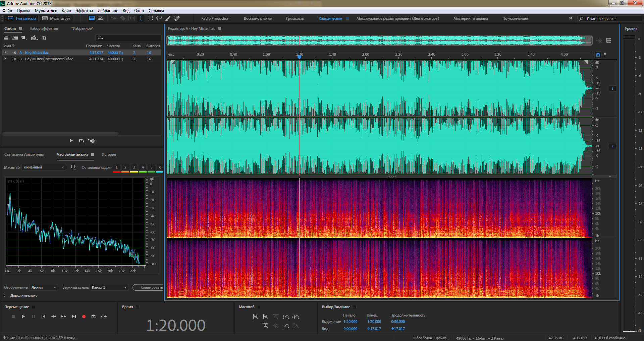Click freeze frame 1 red button
This screenshot has width=644, height=341.
pos(116,167)
